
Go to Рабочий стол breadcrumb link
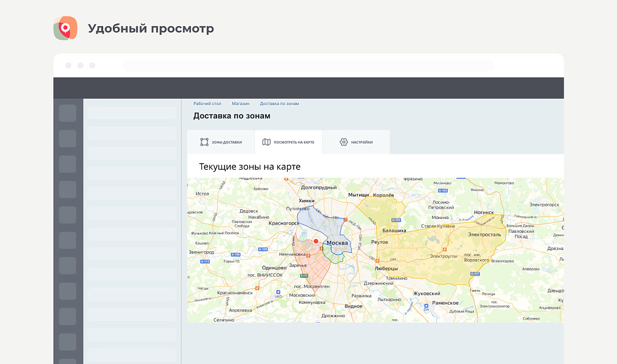[206, 104]
